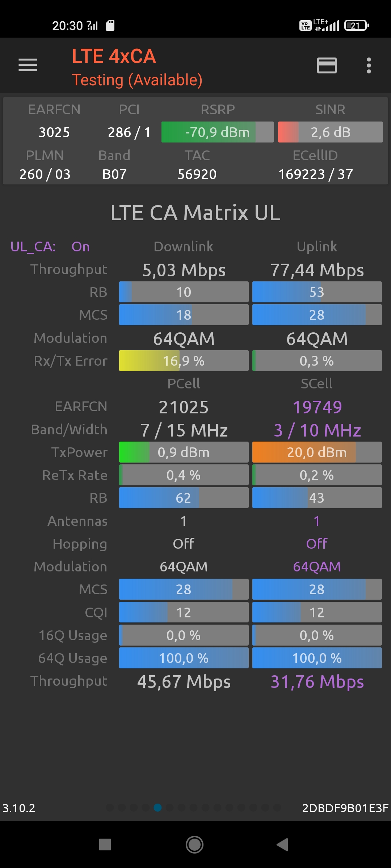Tap the highlighted page indicator dot
Viewport: 391px width, 868px height.
click(x=157, y=808)
